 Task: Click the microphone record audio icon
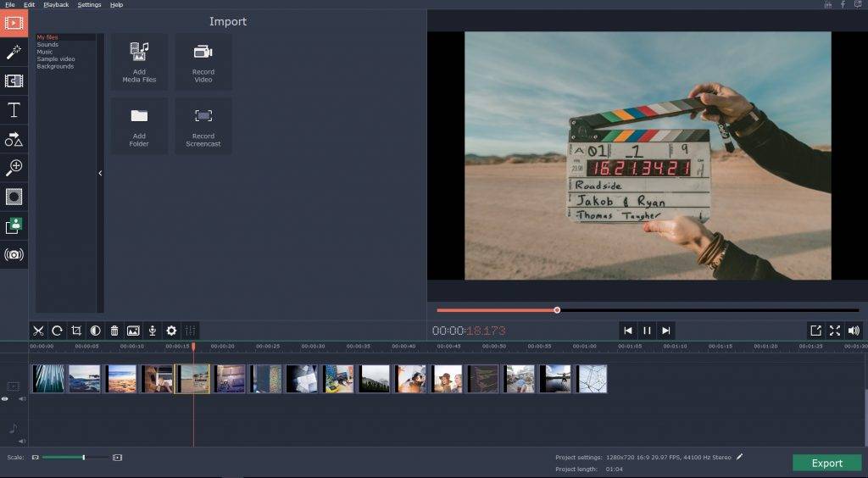coord(153,331)
